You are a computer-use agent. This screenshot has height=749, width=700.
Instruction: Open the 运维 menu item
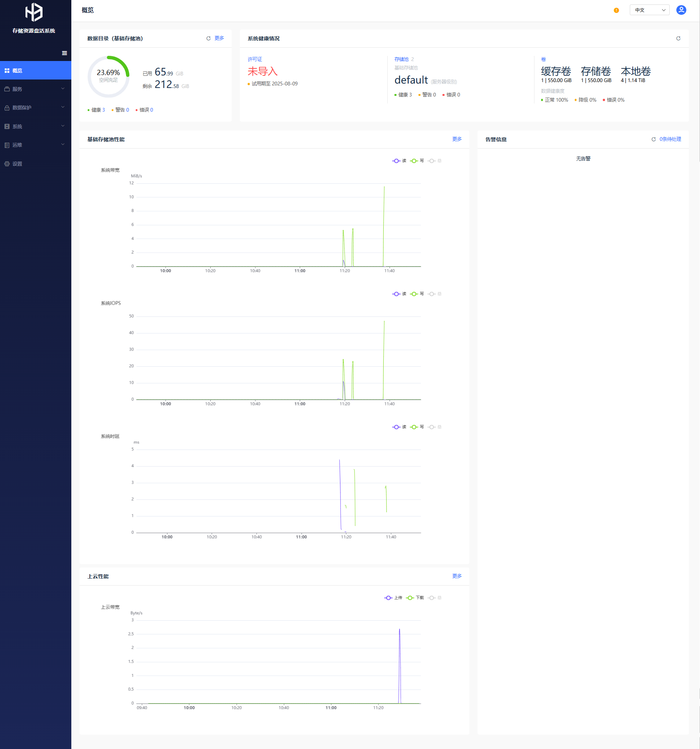(35, 145)
